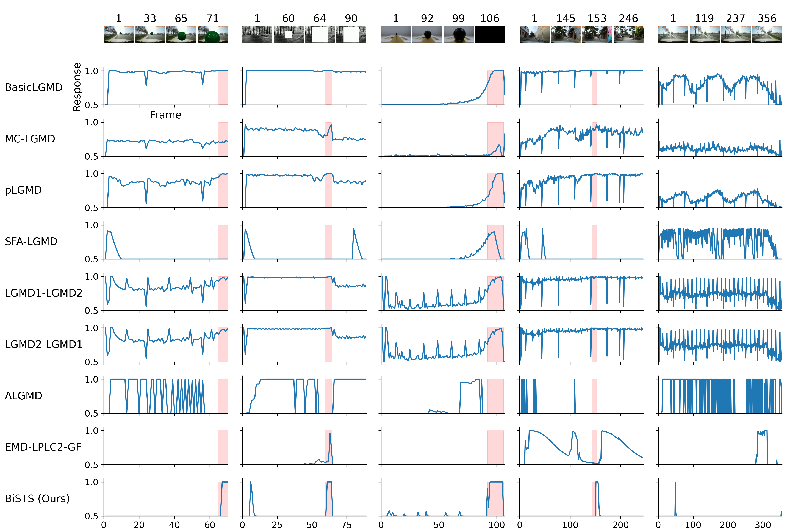
Task: Click the 'pLGMD' row label
Action: pyautogui.click(x=23, y=190)
